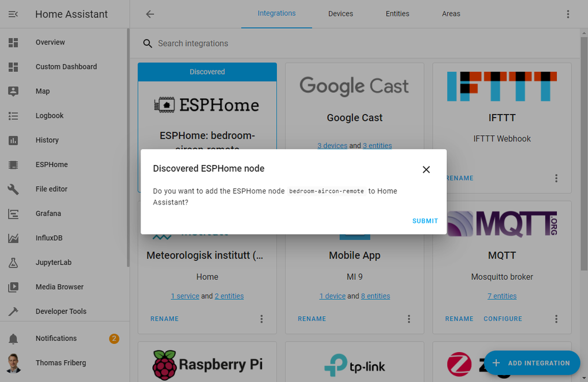Screen dimensions: 588x382
Task: Rename the IFTTT integration
Action: [460, 179]
